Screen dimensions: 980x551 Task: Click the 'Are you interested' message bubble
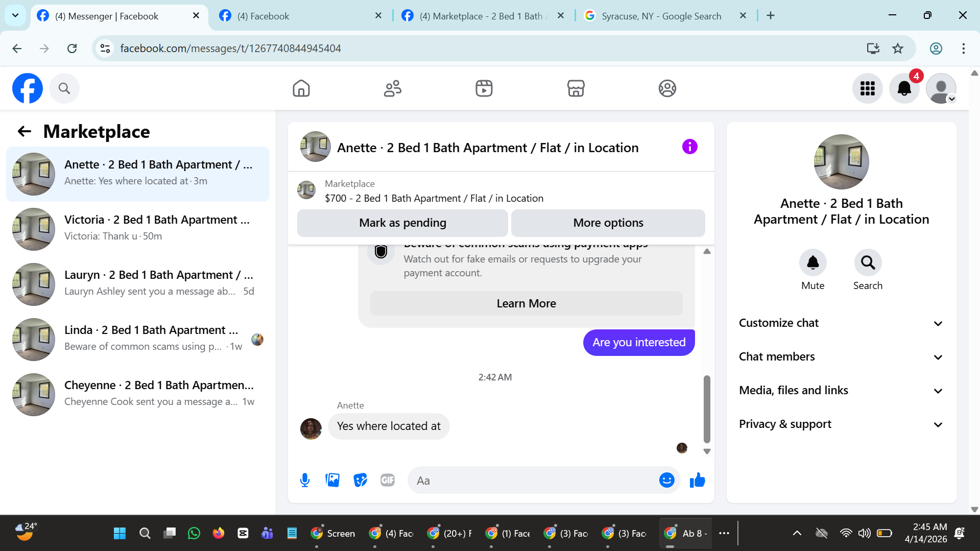click(638, 343)
